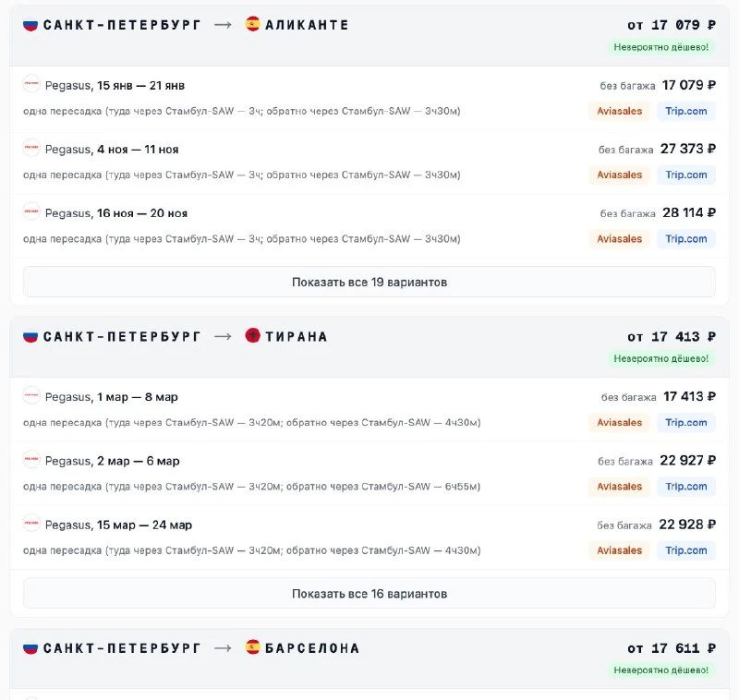Choose Trip.com for the 16 ноя — 20 ноя flight
739x700 pixels.
pos(686,239)
